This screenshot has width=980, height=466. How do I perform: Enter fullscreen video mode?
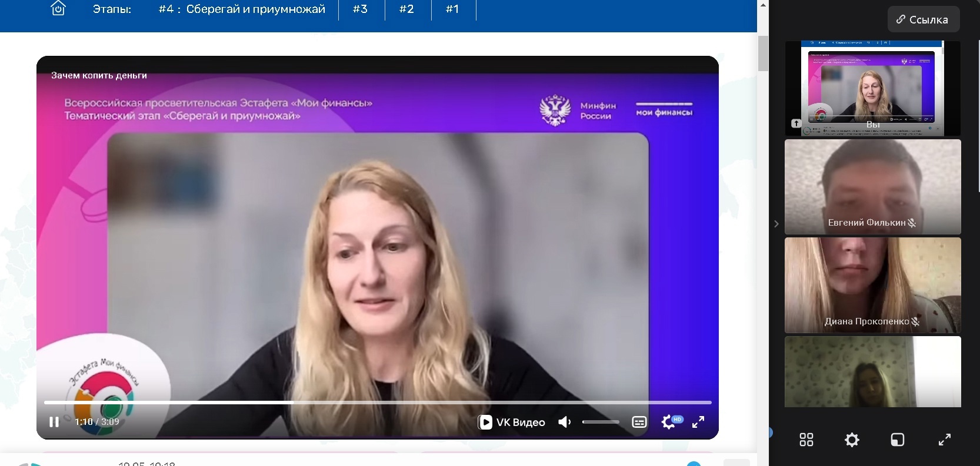click(698, 422)
